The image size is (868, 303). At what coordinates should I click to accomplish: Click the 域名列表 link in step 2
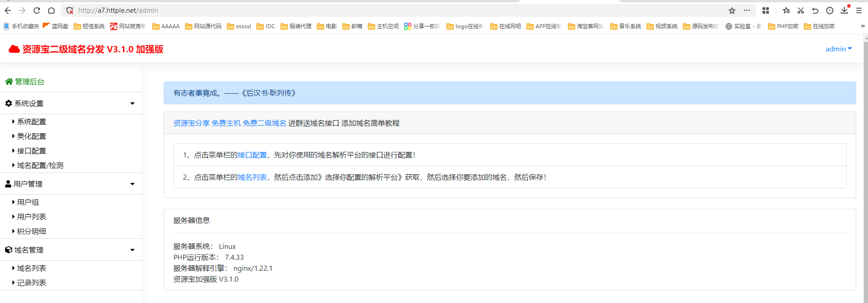[x=252, y=177]
